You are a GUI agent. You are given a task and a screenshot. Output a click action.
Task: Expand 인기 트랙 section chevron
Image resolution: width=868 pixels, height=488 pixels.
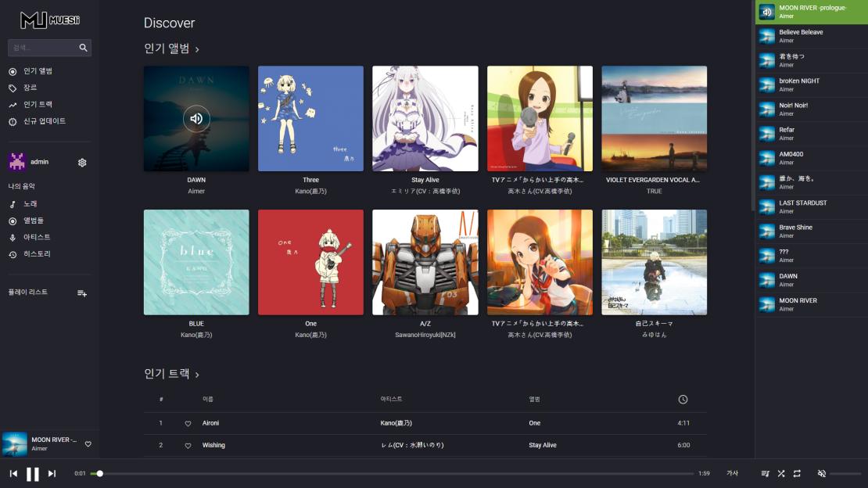pyautogui.click(x=197, y=375)
